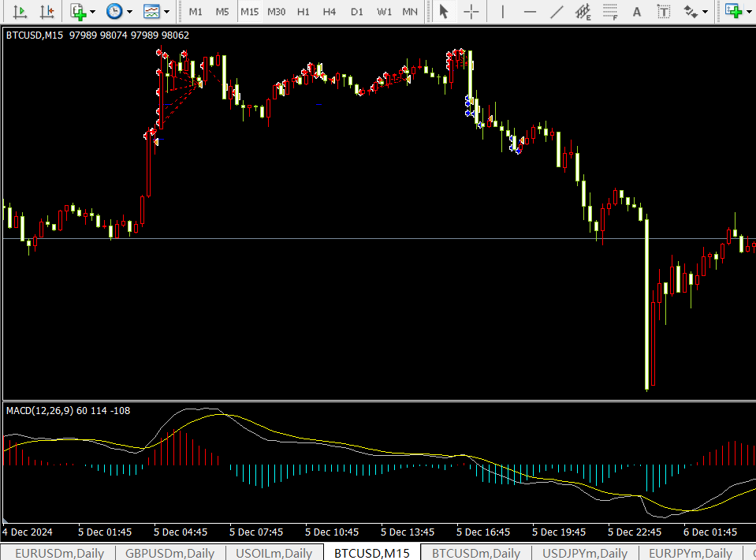Open the chart templates icon
This screenshot has width=756, height=560.
click(x=151, y=11)
